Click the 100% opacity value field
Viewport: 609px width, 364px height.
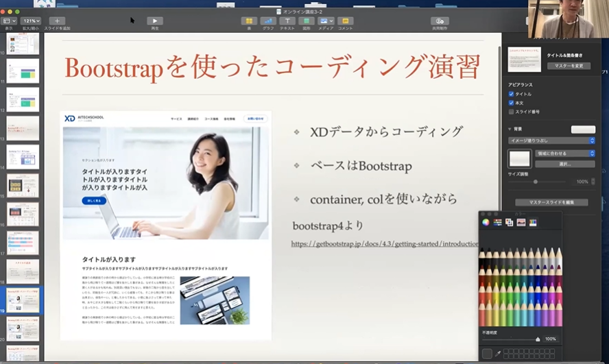pos(550,339)
